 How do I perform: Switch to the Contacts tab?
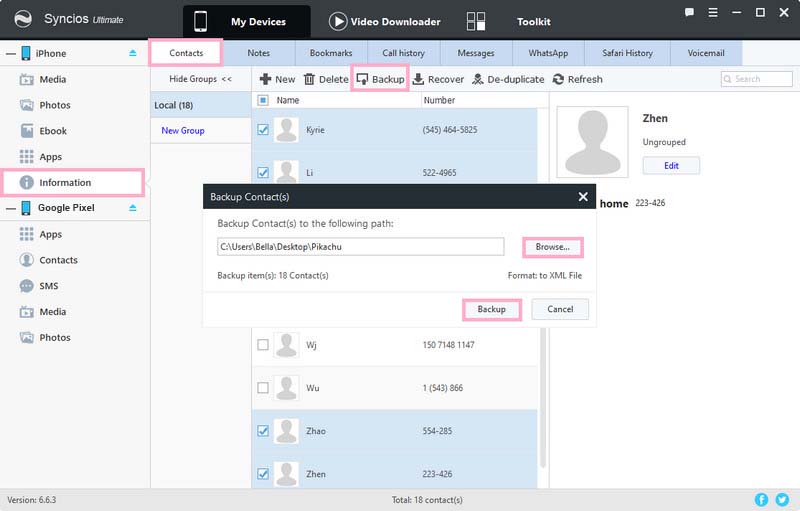(x=186, y=53)
